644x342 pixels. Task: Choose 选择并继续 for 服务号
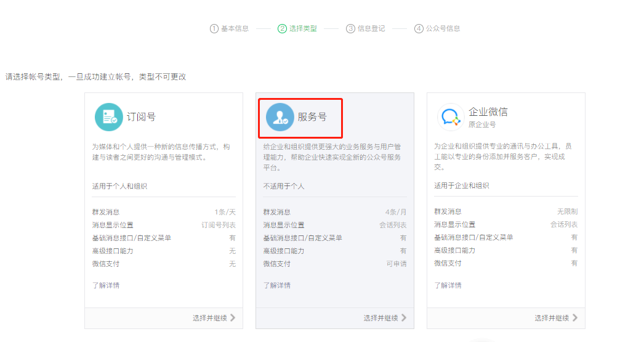point(380,318)
